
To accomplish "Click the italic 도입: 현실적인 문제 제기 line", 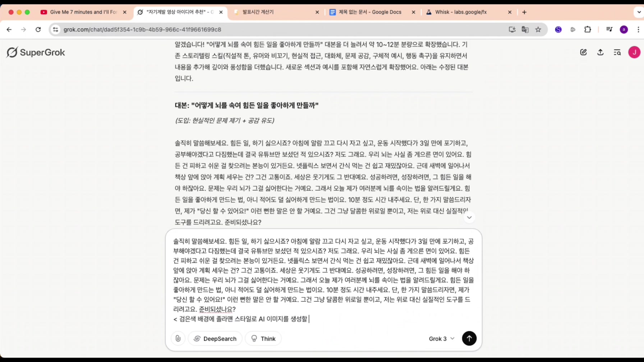I will [x=225, y=120].
